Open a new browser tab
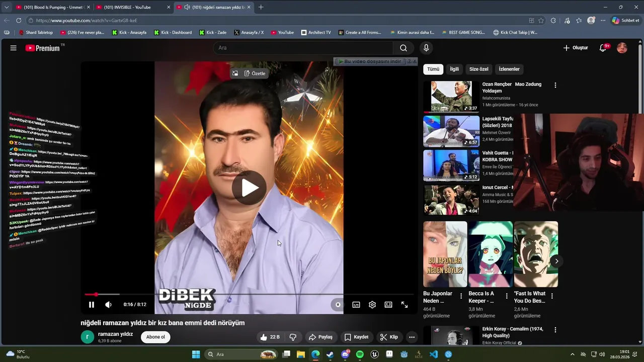Viewport: 644px width, 362px height. pos(261,7)
